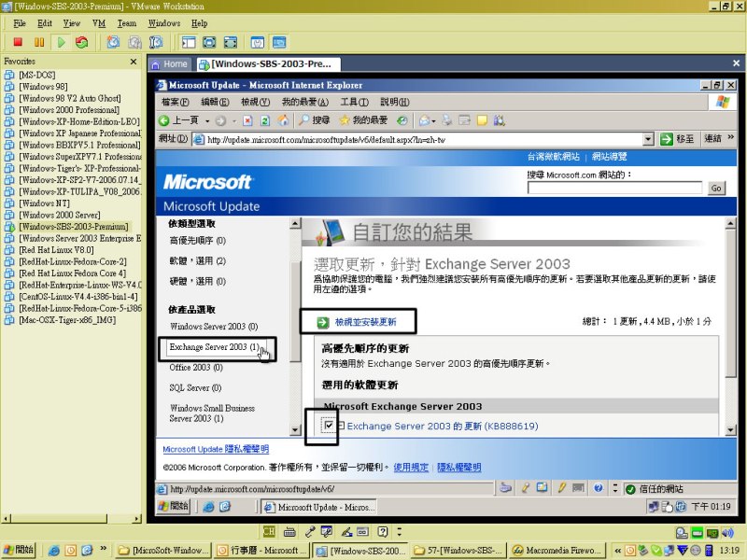Select 高優先順序 (0) updates by type

click(x=198, y=241)
